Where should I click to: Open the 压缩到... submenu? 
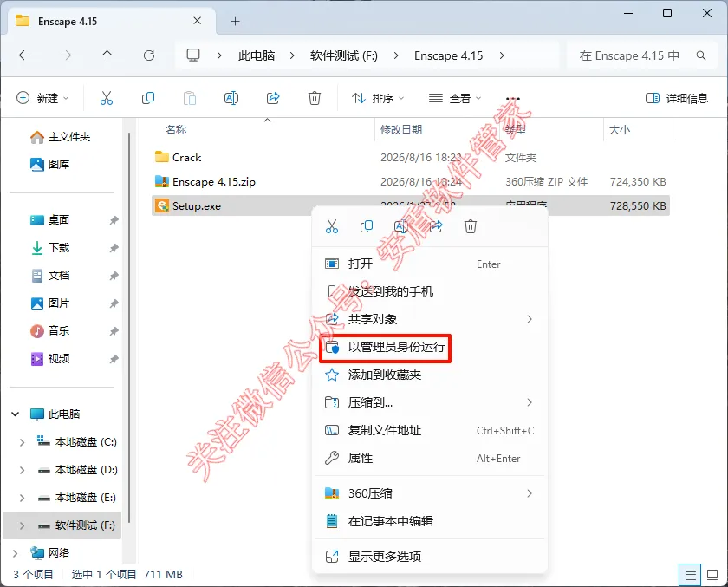[430, 402]
